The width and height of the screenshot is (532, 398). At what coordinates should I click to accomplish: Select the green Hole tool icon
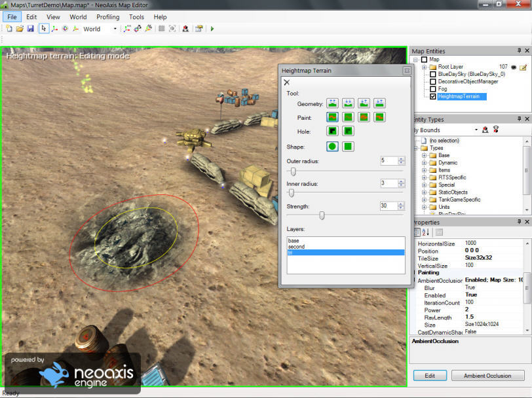click(348, 131)
